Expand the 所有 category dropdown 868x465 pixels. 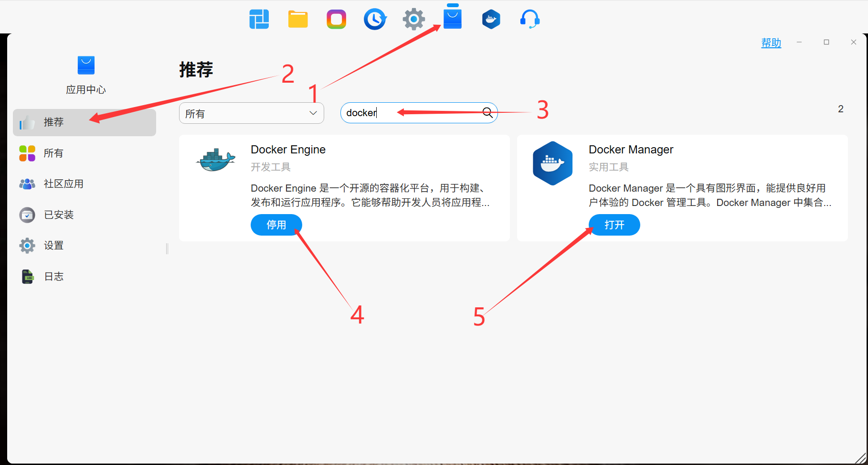click(252, 113)
